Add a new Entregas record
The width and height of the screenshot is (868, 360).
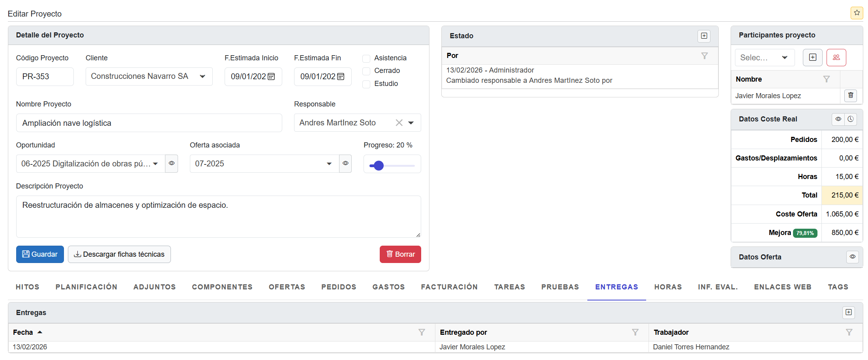848,312
